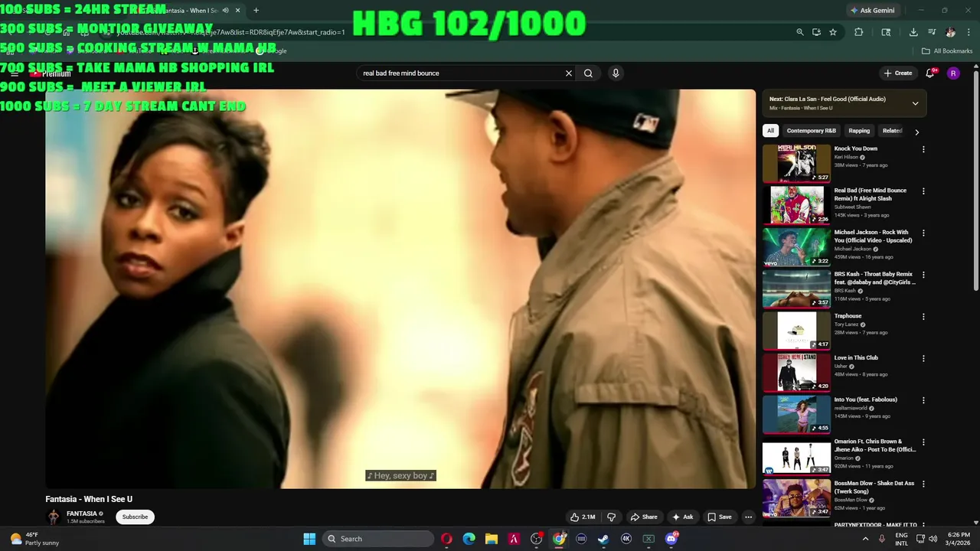Open options for Love in This Club
This screenshot has height=551, width=980.
(923, 358)
